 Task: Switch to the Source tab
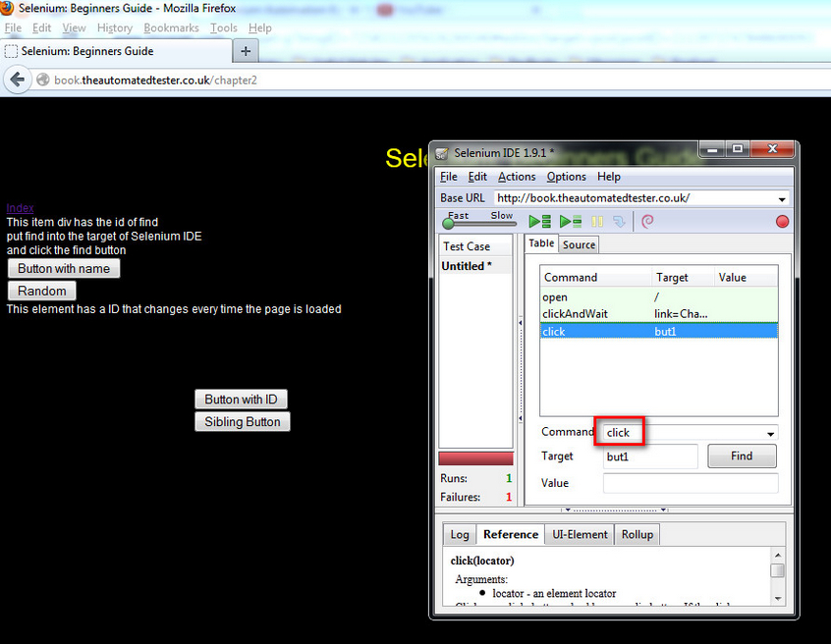tap(579, 244)
